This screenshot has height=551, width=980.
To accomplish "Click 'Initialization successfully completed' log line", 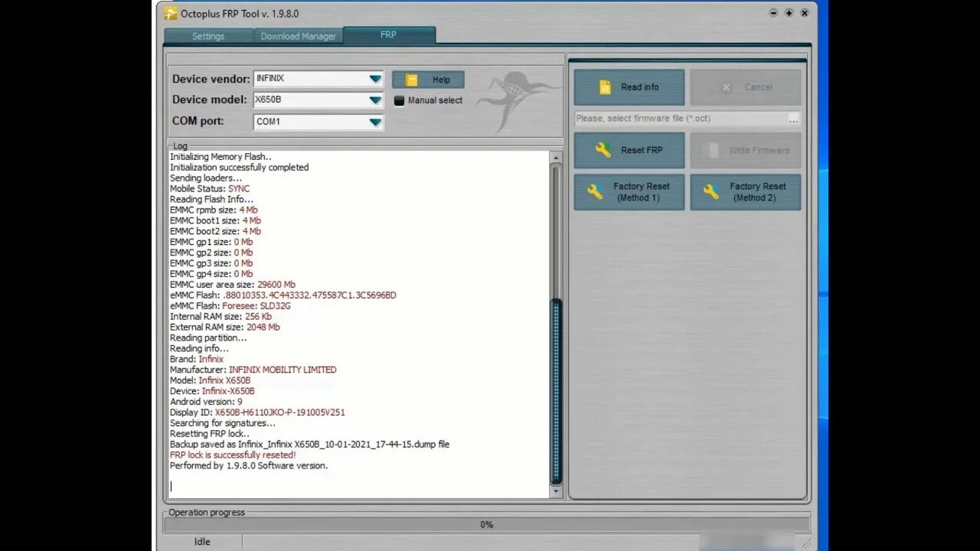I will point(240,167).
